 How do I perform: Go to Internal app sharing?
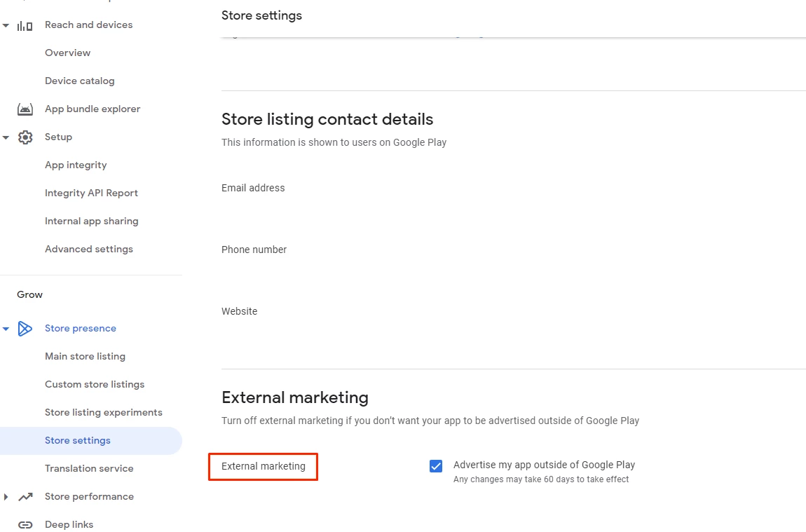tap(91, 221)
